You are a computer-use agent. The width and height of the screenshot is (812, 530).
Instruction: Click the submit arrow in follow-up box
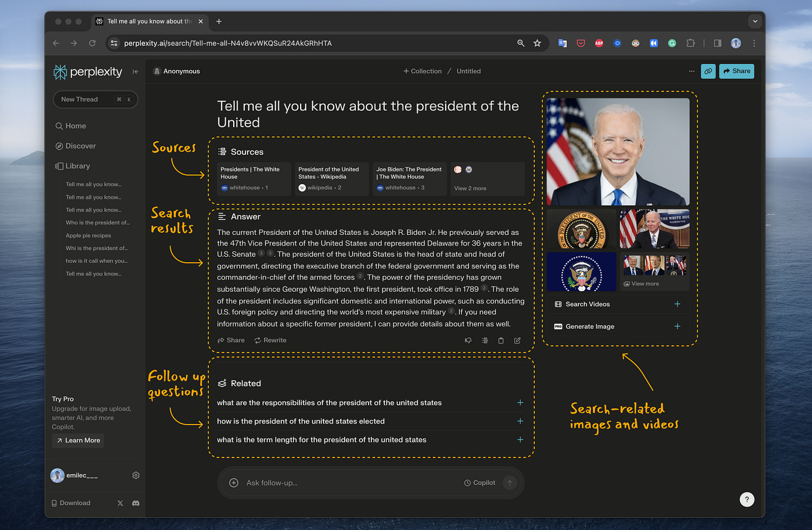(510, 483)
